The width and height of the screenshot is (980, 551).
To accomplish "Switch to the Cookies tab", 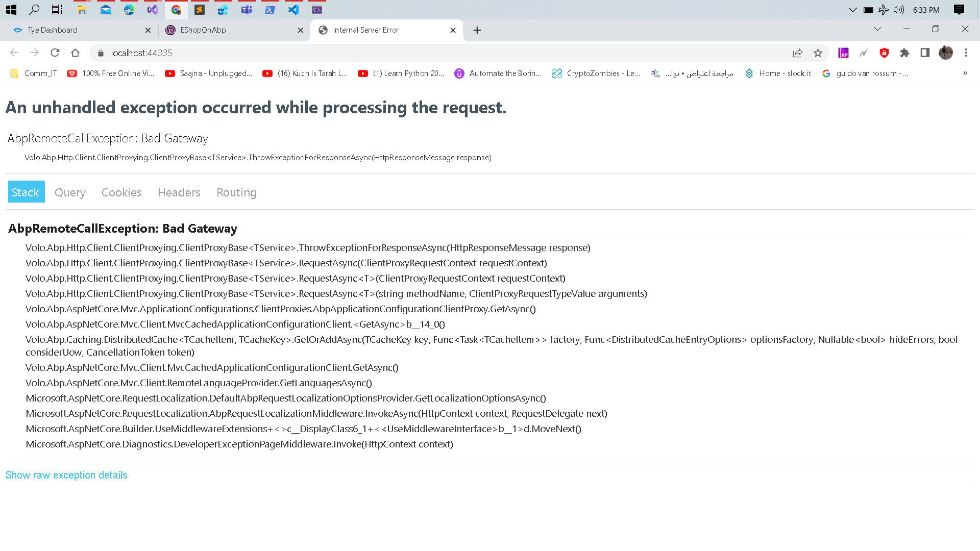I will 121,192.
